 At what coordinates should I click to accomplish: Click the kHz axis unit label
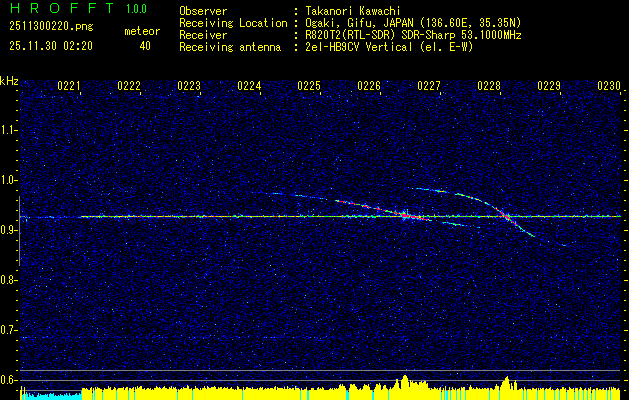click(9, 81)
